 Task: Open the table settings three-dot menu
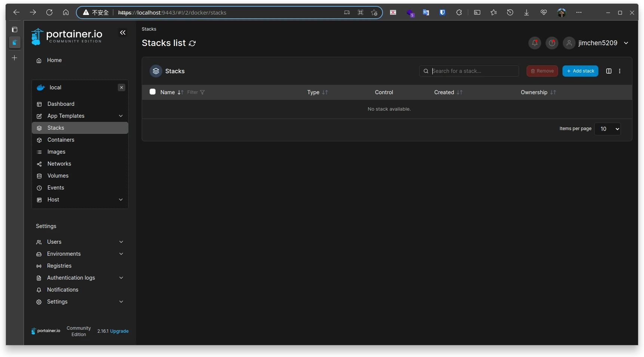click(620, 71)
